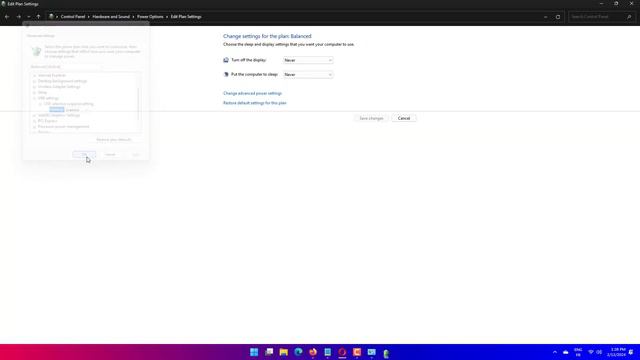Show hidden system tray icons

[x=555, y=352]
